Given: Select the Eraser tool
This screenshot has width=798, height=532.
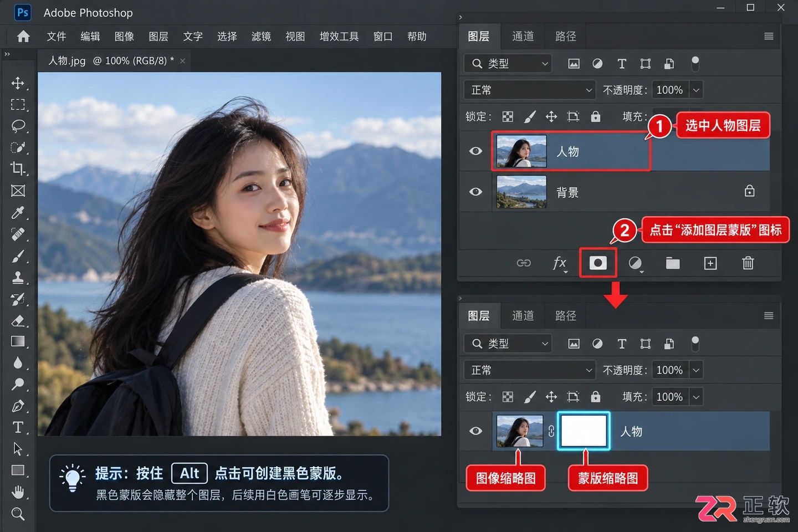Looking at the screenshot, I should [x=18, y=320].
